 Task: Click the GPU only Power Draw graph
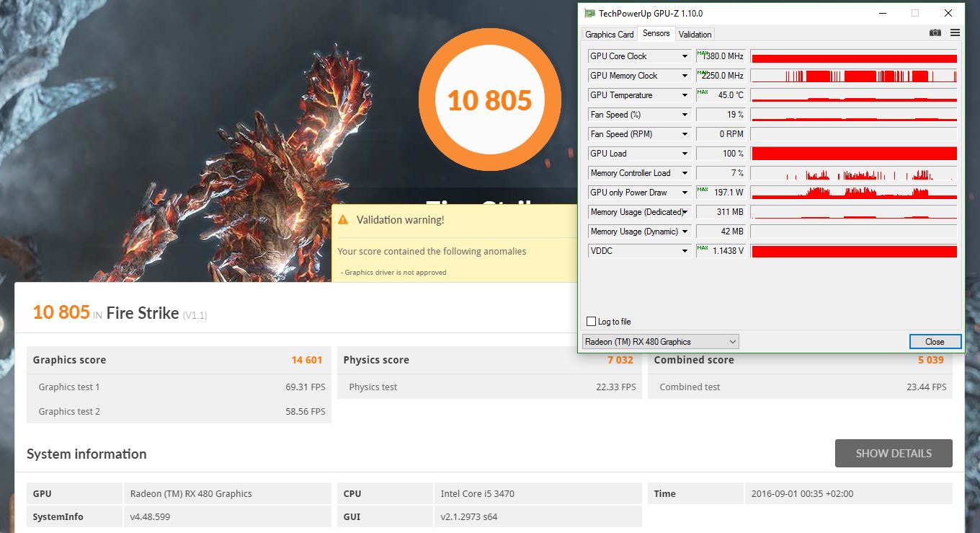[x=854, y=193]
